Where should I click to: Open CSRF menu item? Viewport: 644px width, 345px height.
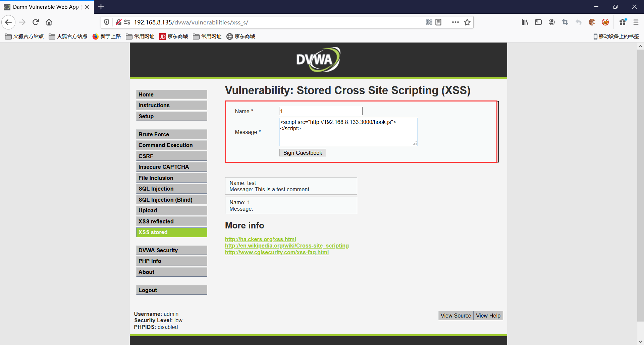click(172, 156)
